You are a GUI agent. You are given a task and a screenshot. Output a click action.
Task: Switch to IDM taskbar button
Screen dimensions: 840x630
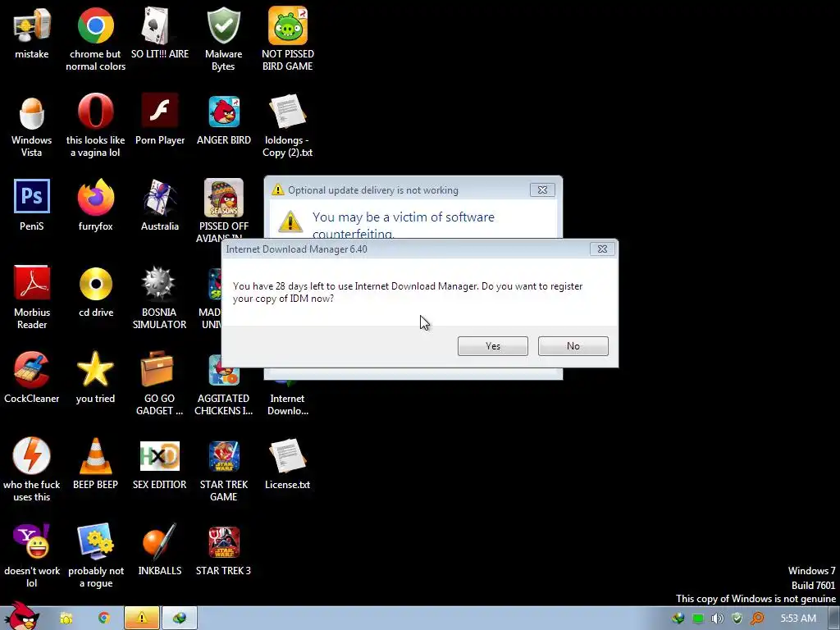coord(180,619)
